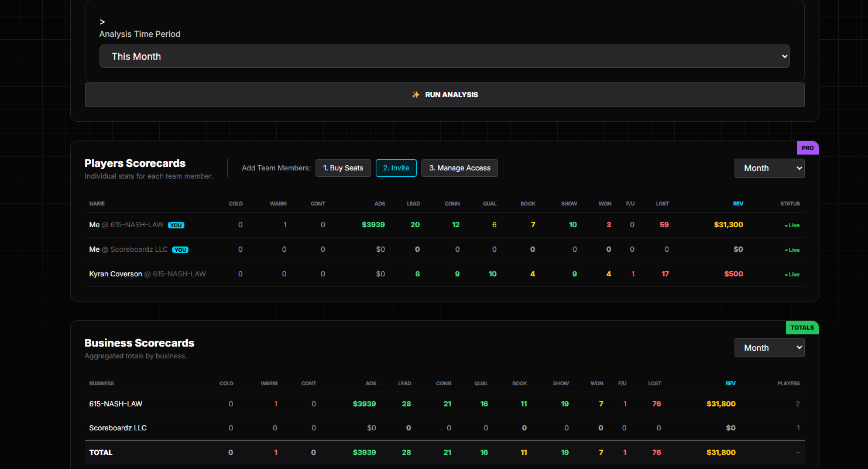Click the YOU badge beside Me @ Scoreboardz LLC
The width and height of the screenshot is (868, 469).
tap(180, 249)
